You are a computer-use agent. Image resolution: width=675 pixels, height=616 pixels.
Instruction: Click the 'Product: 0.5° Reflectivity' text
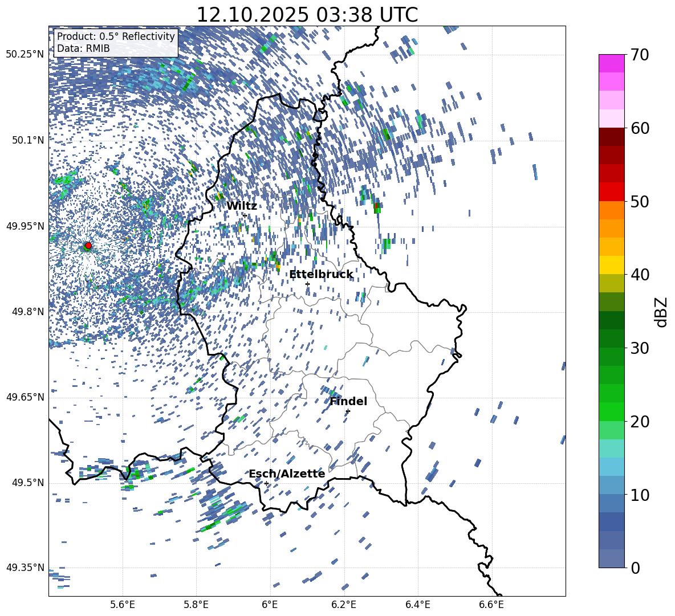pos(116,36)
